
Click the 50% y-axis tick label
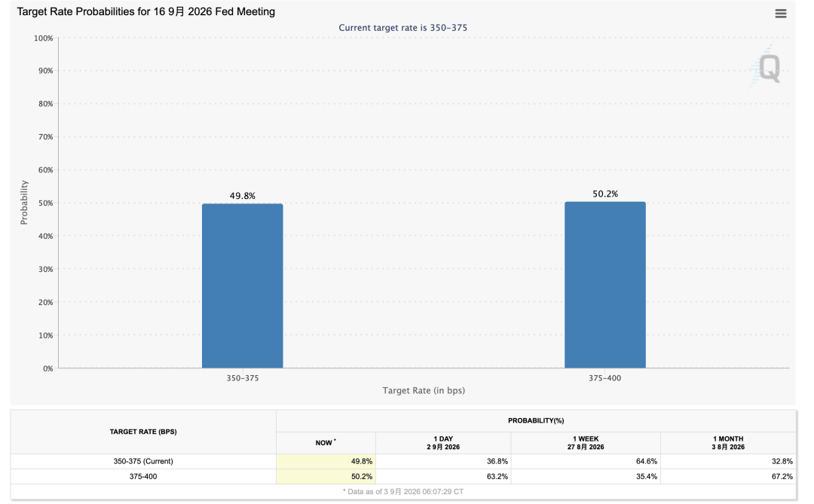pos(46,203)
